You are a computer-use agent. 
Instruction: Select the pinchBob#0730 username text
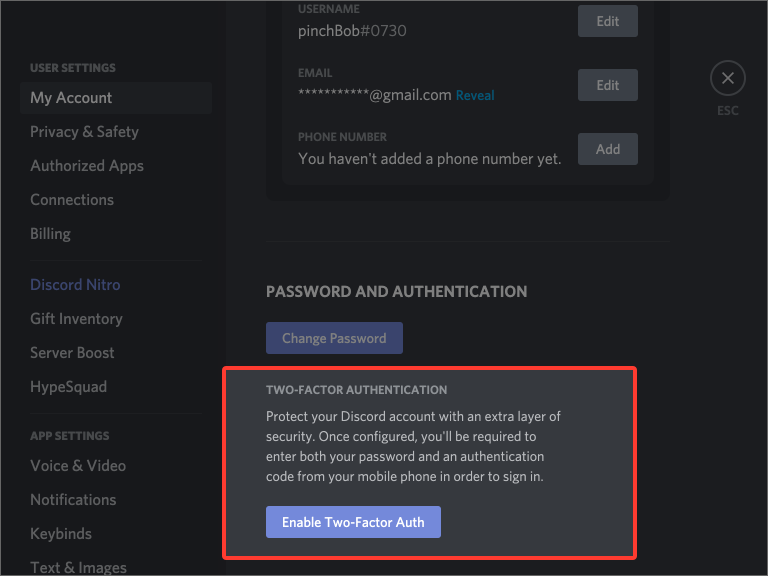pyautogui.click(x=352, y=31)
